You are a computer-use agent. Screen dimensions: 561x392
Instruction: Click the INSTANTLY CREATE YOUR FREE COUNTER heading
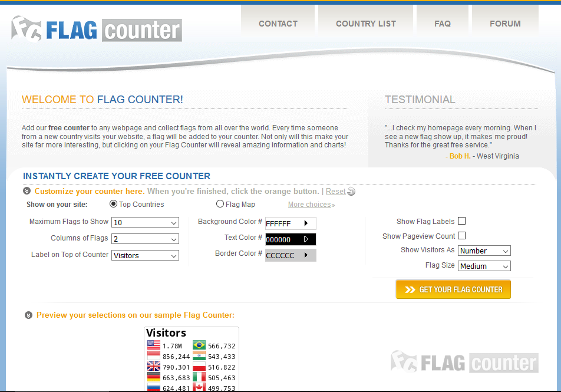[117, 176]
